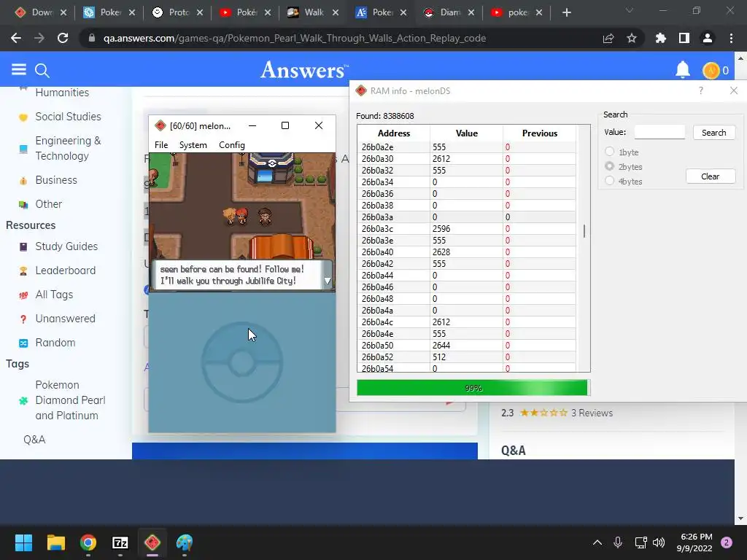Open the Paint app in the taskbar
The height and width of the screenshot is (560, 747).
tap(185, 542)
